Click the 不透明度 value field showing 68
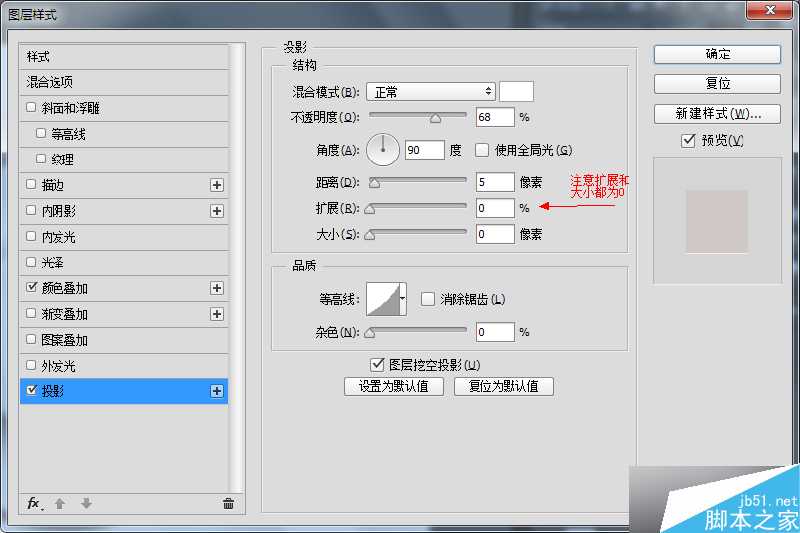This screenshot has width=800, height=533. pos(495,117)
